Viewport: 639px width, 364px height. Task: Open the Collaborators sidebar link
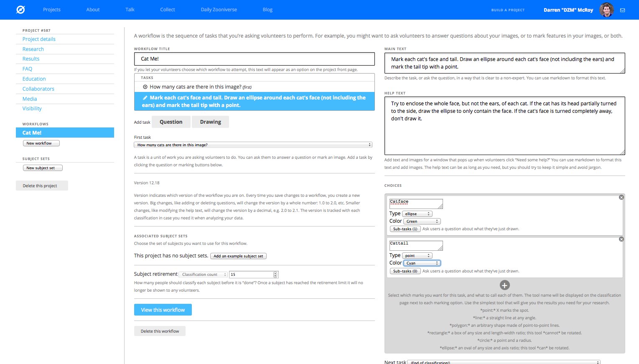coord(38,89)
